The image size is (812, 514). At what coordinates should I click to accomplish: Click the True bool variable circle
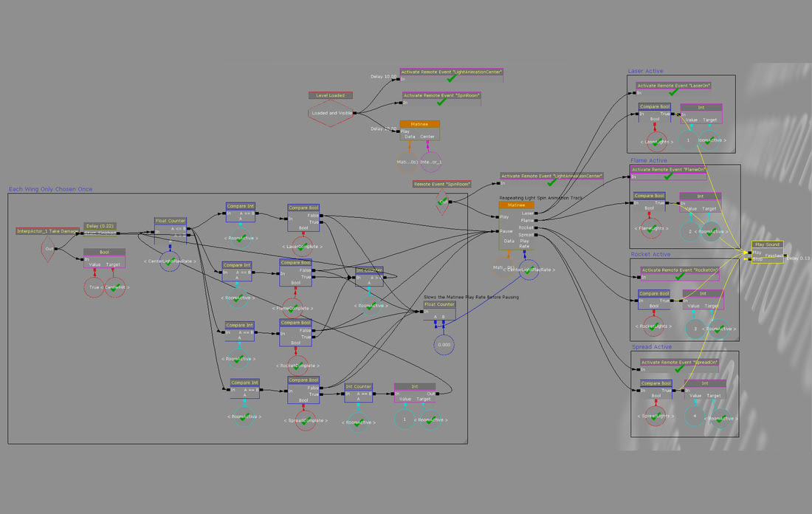coord(94,287)
